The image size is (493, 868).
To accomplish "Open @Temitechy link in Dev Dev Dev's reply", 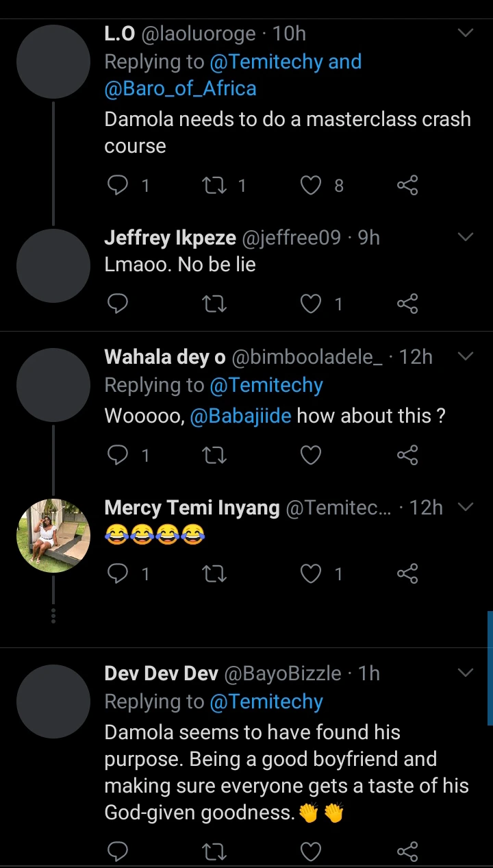I will (266, 702).
